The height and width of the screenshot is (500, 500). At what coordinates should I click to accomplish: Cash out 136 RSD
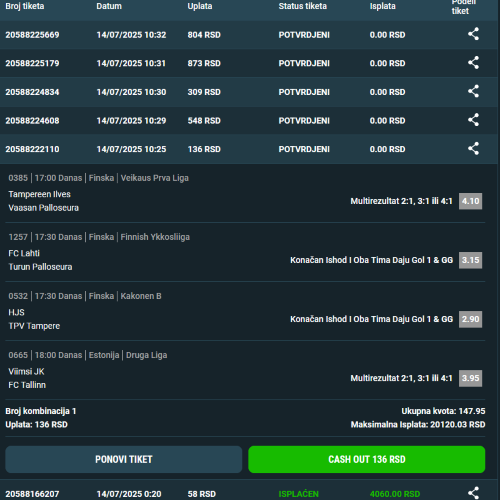click(x=367, y=459)
